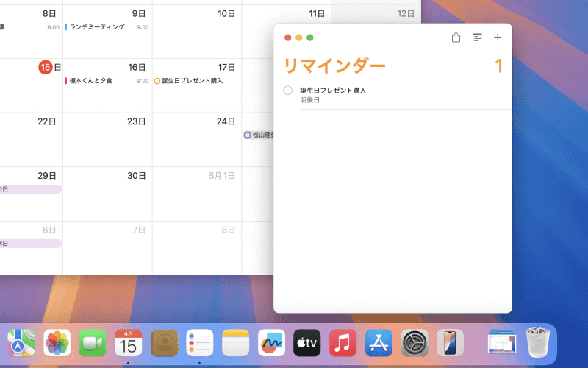Image resolution: width=588 pixels, height=368 pixels.
Task: Click the purple all-day banner on the 29th
Action: [31, 189]
